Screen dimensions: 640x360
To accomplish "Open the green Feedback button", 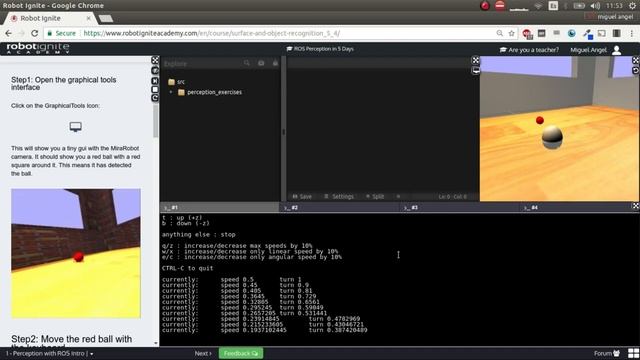I will click(x=241, y=353).
